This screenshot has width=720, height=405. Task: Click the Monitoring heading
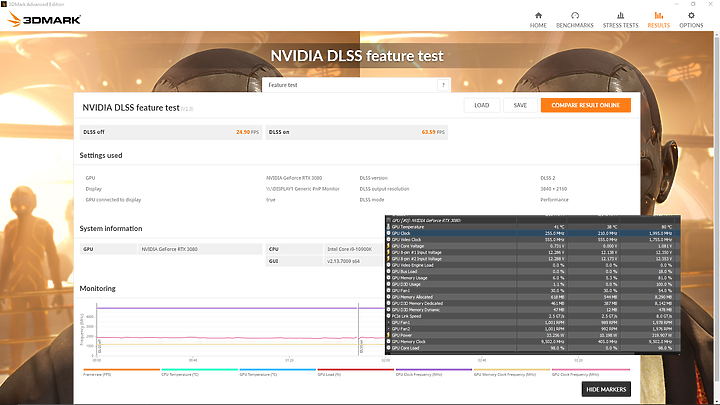97,288
